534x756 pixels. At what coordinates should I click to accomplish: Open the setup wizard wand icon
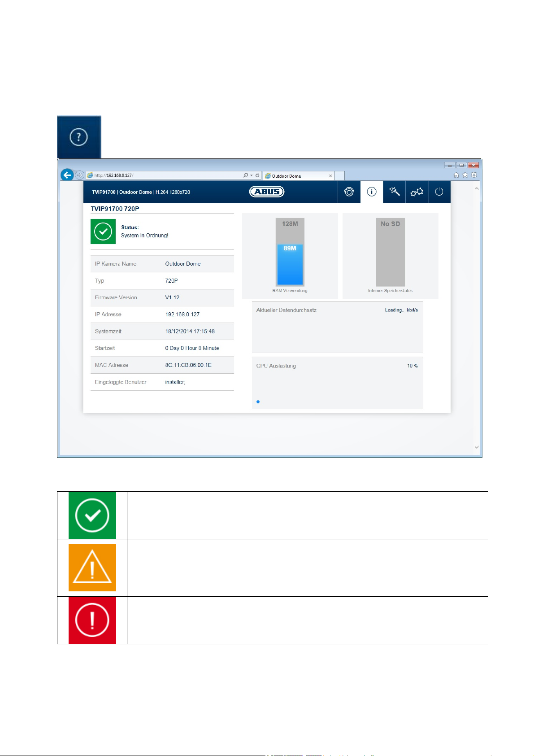tap(395, 192)
